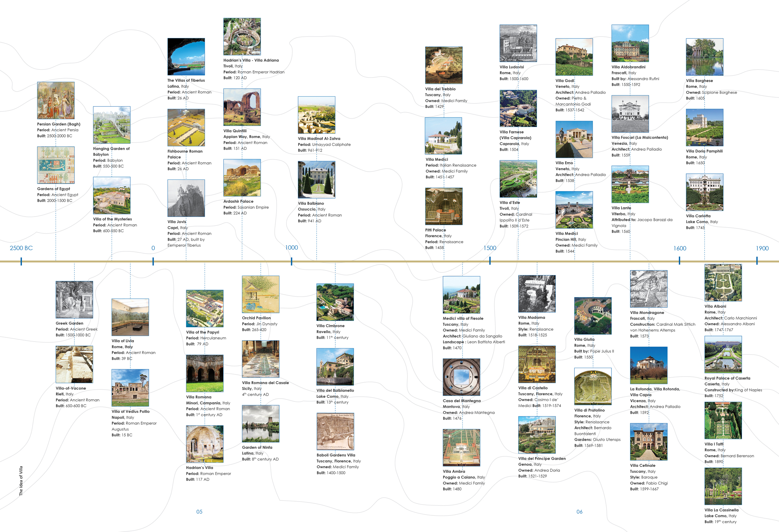Click the 2500 BC timeline marker
The width and height of the screenshot is (779, 532).
21,248
